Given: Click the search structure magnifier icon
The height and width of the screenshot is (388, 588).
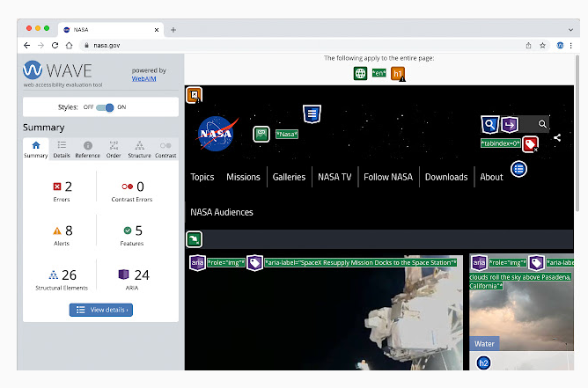Looking at the screenshot, I should click(489, 124).
